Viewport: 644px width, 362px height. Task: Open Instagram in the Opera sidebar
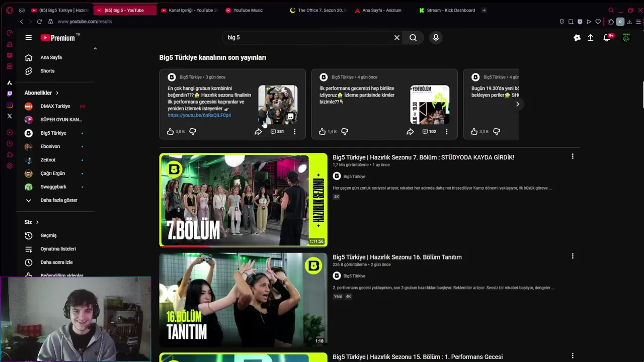click(x=10, y=105)
